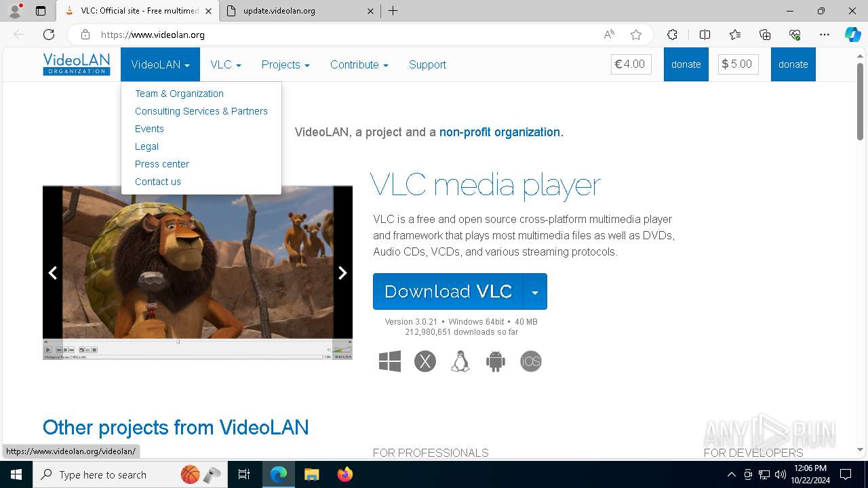Image resolution: width=868 pixels, height=488 pixels.
Task: Open the browser Extensions icon
Action: (672, 35)
